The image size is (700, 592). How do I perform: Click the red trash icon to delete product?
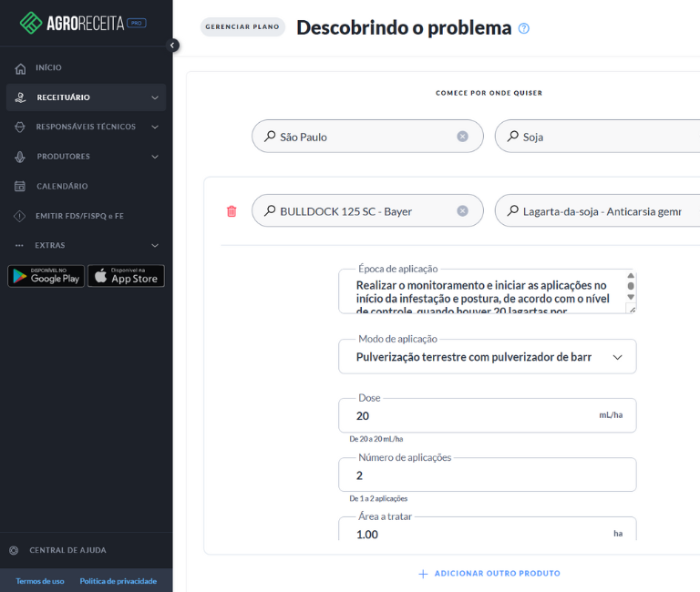coord(232,211)
